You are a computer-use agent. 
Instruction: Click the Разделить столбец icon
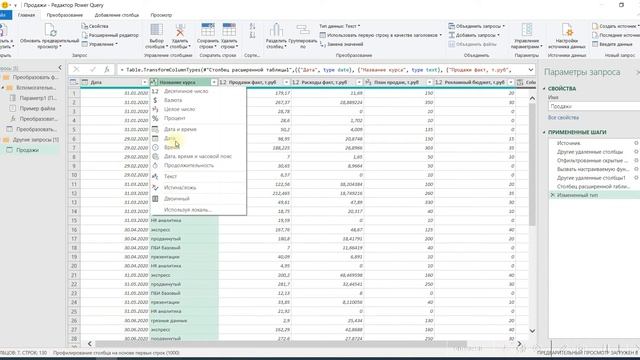coord(276,30)
